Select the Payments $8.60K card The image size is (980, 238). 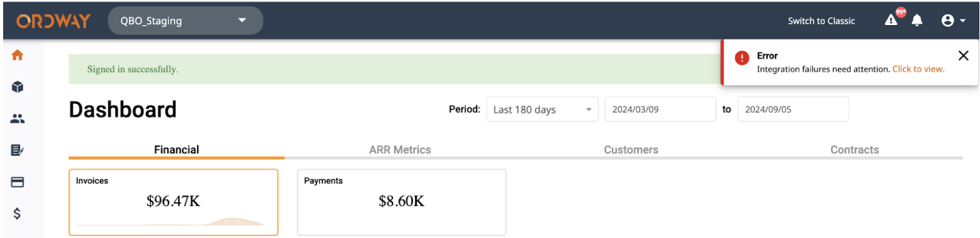pos(402,202)
